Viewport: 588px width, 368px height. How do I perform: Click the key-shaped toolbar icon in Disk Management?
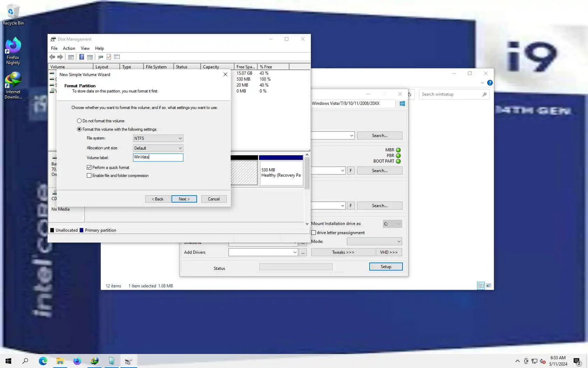coord(100,57)
